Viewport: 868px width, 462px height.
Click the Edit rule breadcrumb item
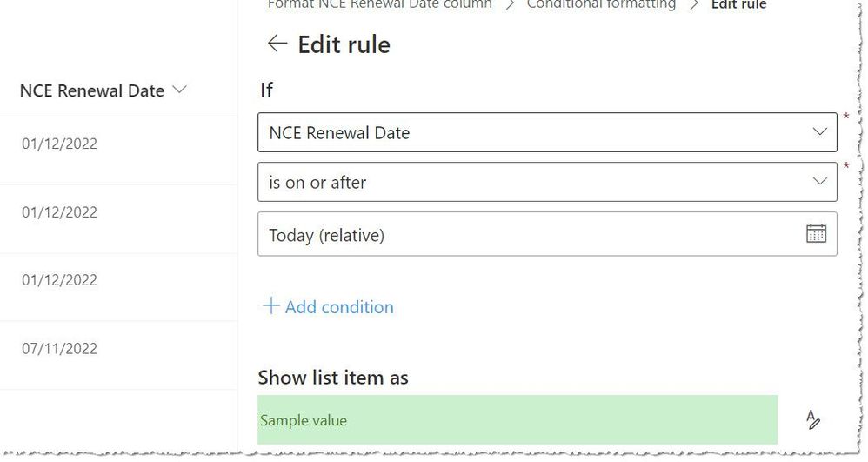[x=738, y=5]
